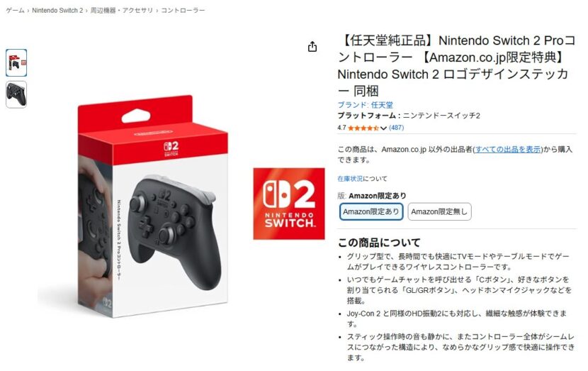This screenshot has width=588, height=371.
Task: Click the share icon above the product image
Action: coord(312,47)
